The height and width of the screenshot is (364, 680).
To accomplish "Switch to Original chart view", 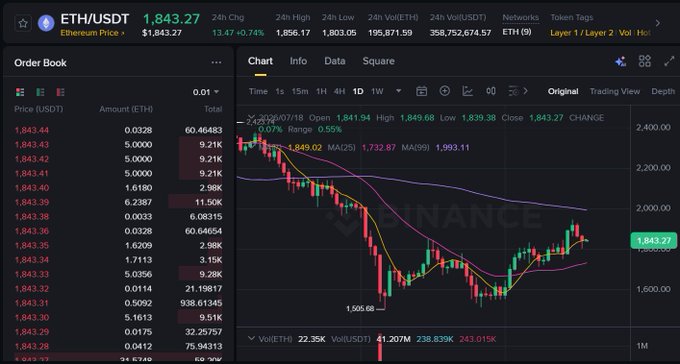I will click(563, 91).
